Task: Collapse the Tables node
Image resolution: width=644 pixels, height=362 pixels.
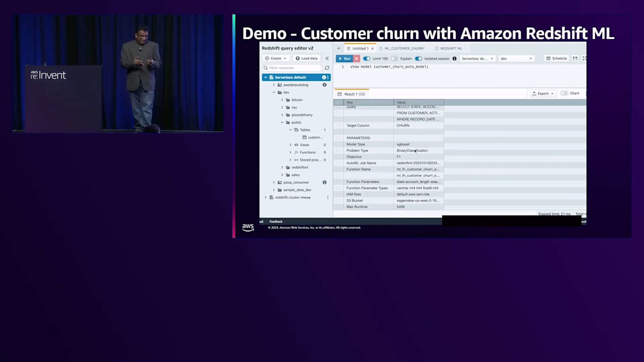Action: point(291,130)
